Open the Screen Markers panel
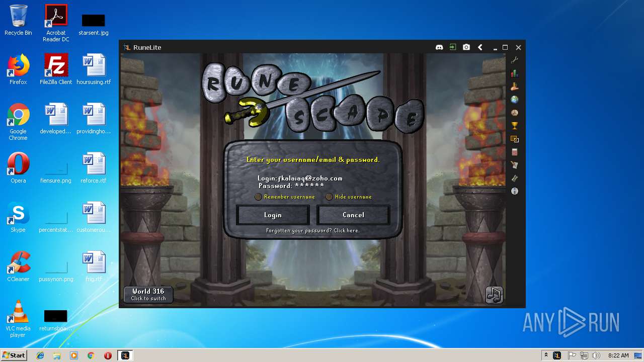Image resolution: width=644 pixels, height=362 pixels. point(514,139)
